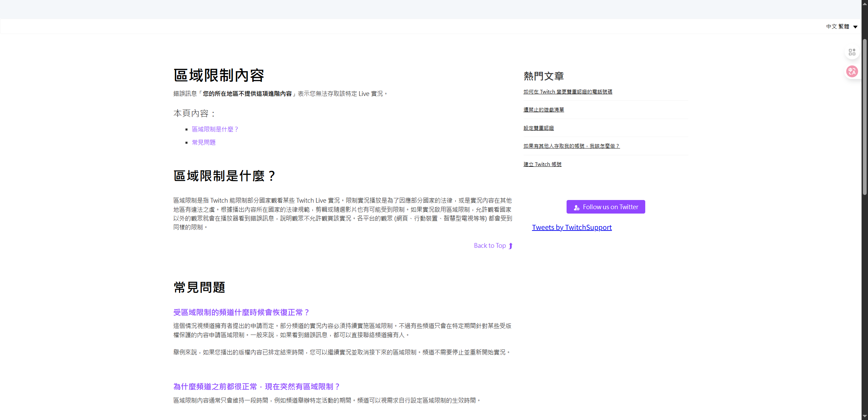Jump to 區域限制是什麼？ section link
This screenshot has height=420, width=868.
pyautogui.click(x=215, y=129)
